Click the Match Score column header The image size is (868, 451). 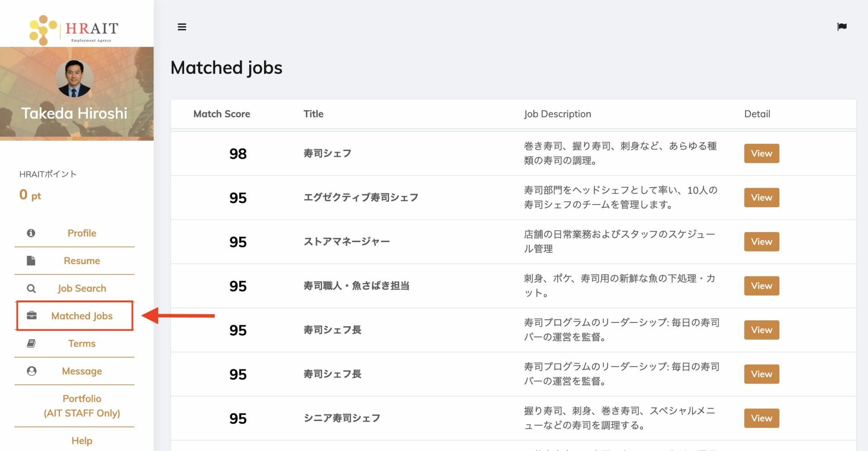(x=222, y=114)
